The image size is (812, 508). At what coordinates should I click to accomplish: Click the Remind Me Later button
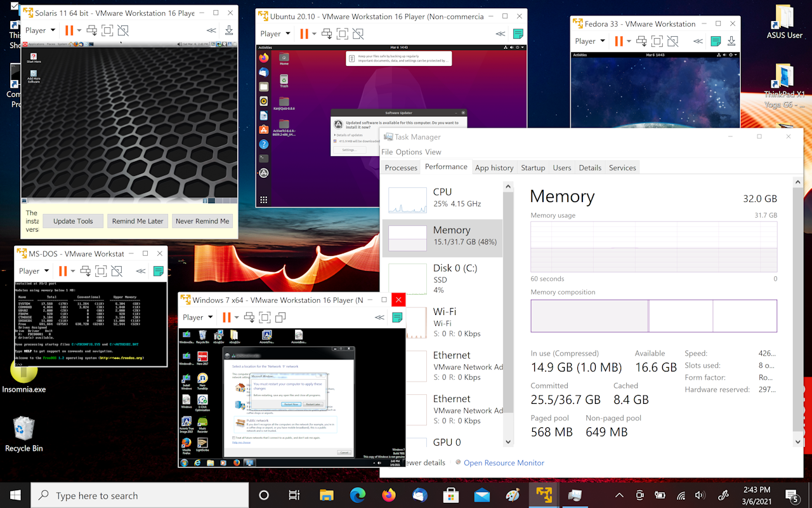tap(138, 221)
